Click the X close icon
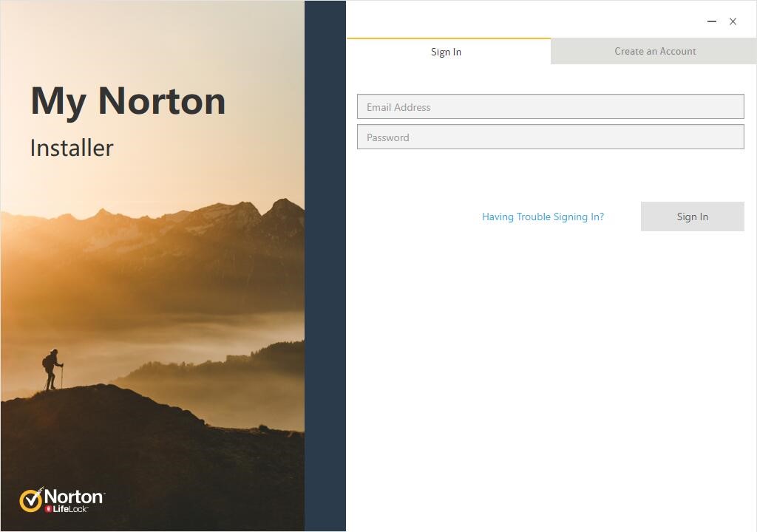This screenshot has height=532, width=757. pyautogui.click(x=733, y=21)
